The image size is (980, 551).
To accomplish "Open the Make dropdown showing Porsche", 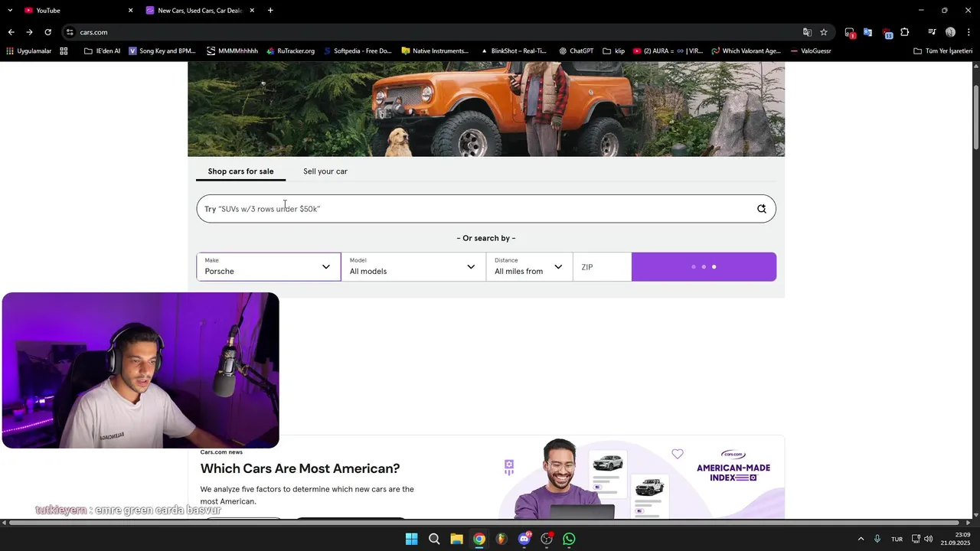I will pyautogui.click(x=269, y=267).
